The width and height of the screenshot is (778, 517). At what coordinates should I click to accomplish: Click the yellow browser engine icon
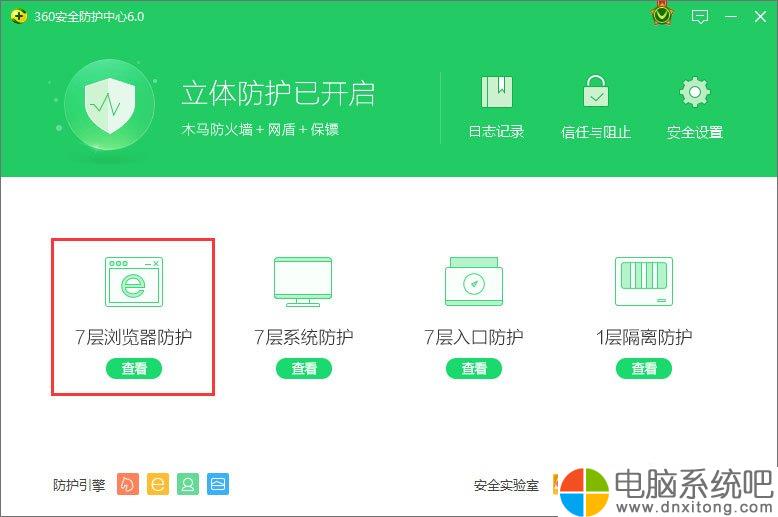tap(158, 484)
